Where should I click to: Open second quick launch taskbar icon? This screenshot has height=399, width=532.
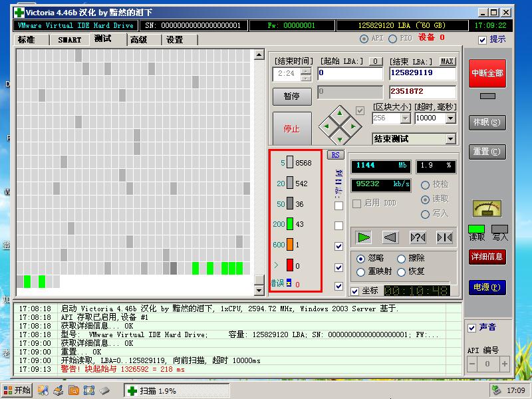click(x=59, y=390)
